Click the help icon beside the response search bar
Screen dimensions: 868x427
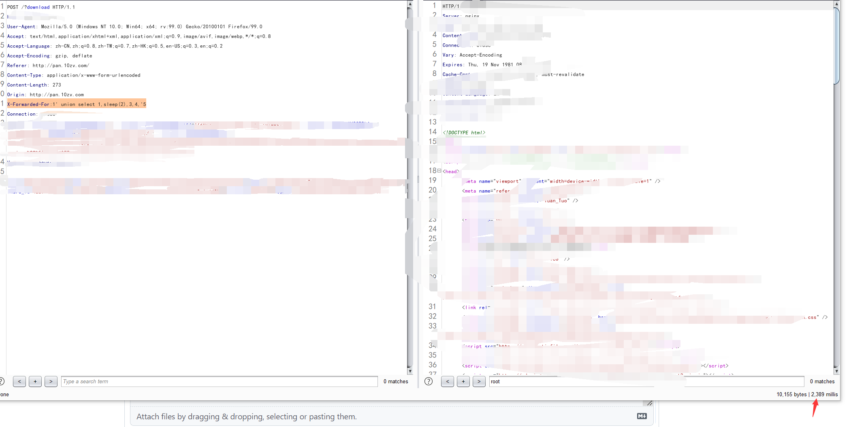pyautogui.click(x=428, y=381)
